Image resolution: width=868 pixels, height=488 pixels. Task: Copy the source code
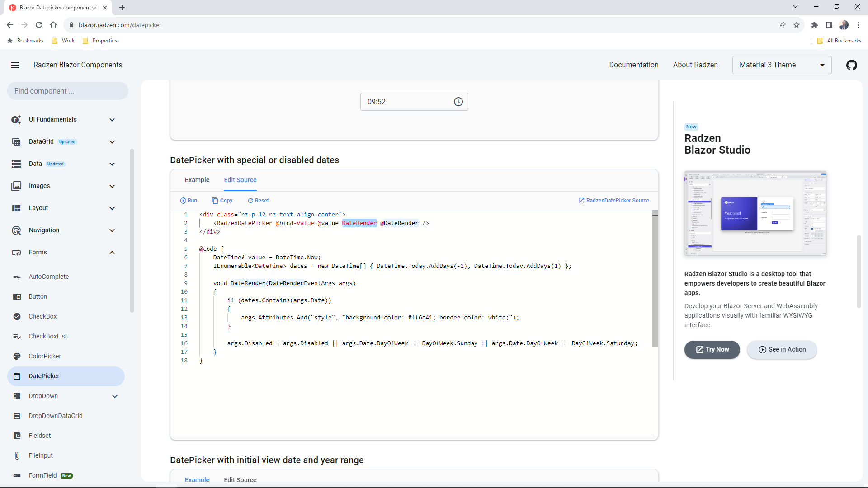point(222,201)
